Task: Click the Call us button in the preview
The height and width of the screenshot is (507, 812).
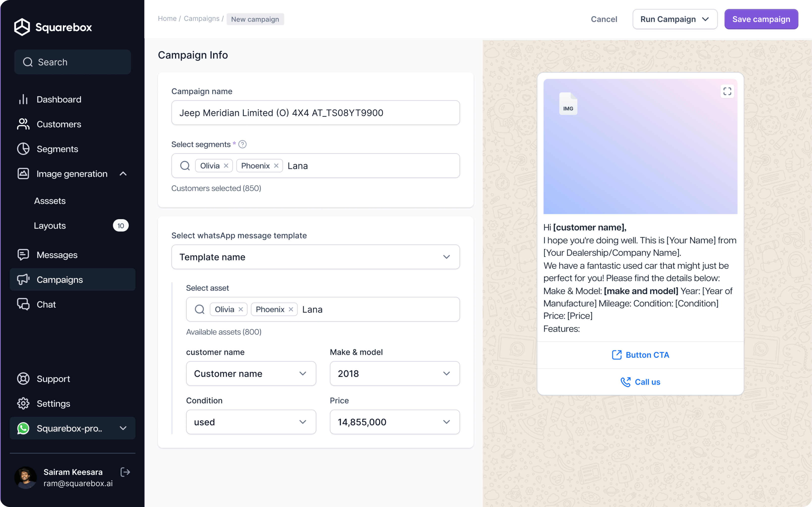Action: coord(640,382)
